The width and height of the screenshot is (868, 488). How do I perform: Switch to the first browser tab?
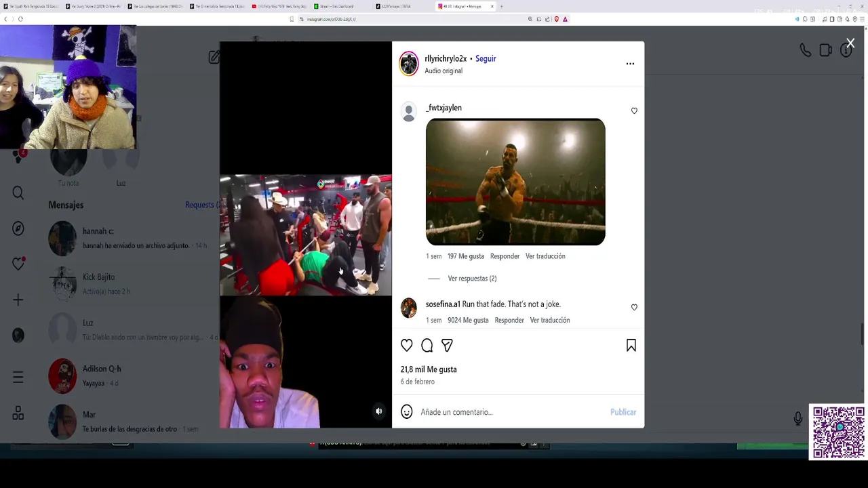click(x=31, y=6)
